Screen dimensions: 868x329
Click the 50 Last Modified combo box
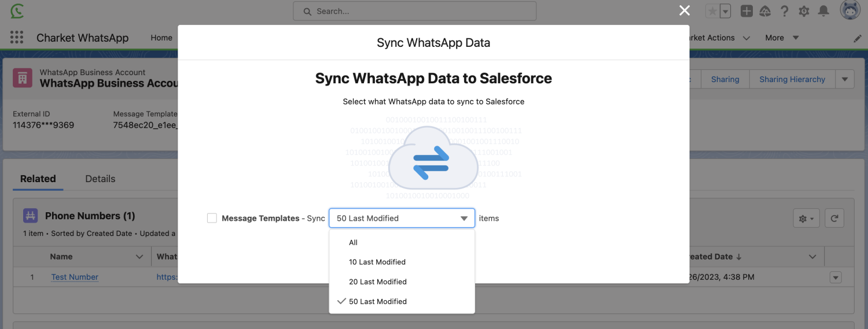tap(402, 218)
